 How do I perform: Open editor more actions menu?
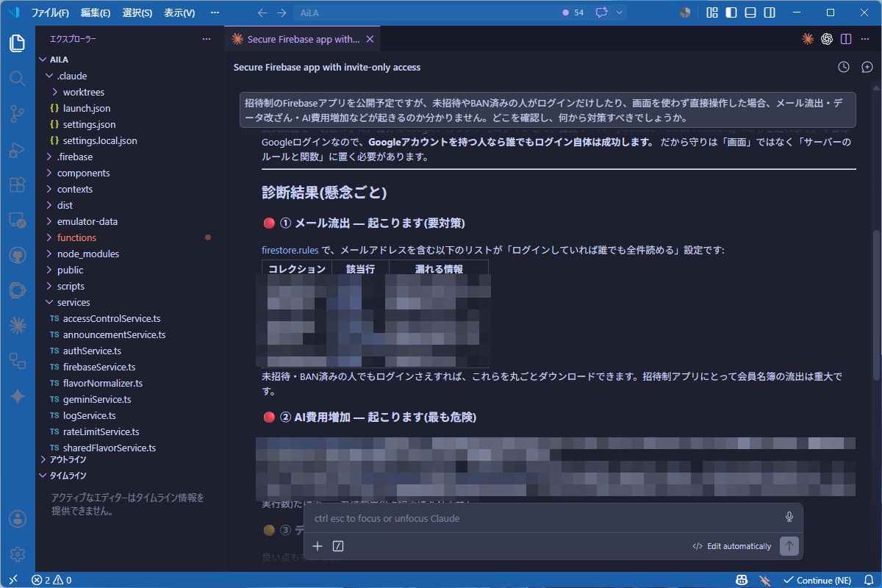click(865, 39)
